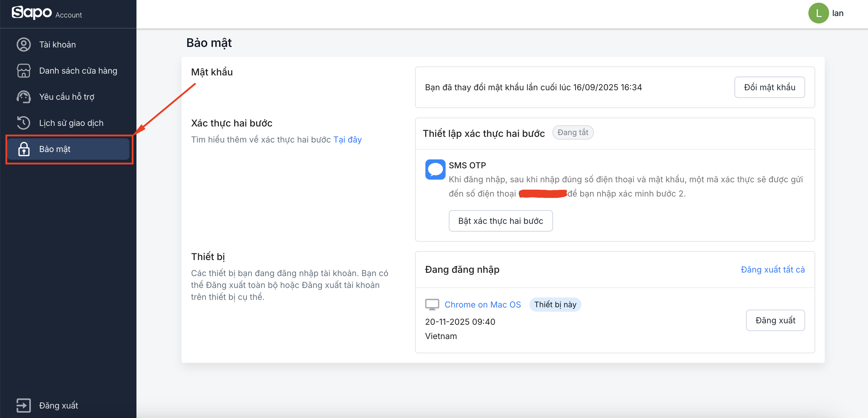Screen dimensions: 868x418
Task: Enable Bật xác thực hai bước
Action: tap(500, 221)
